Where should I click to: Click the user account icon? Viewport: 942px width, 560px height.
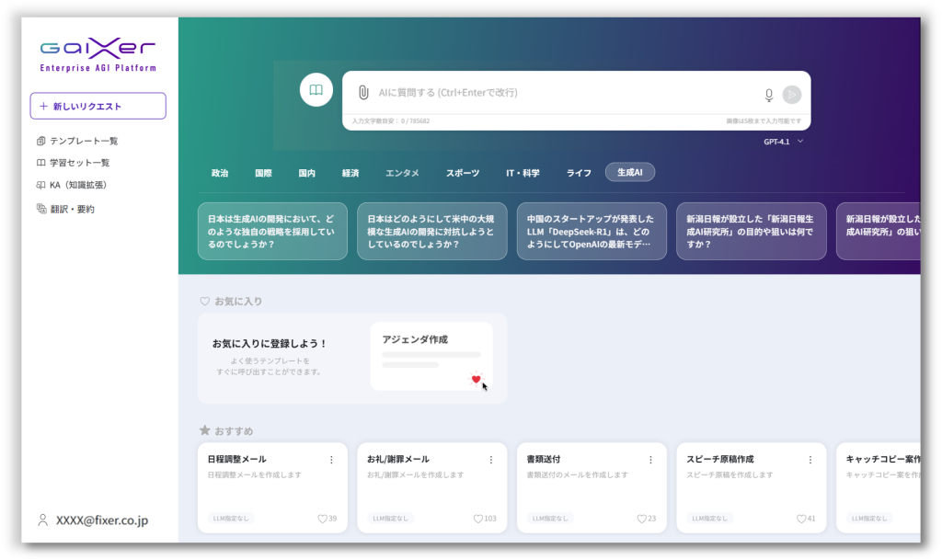42,520
